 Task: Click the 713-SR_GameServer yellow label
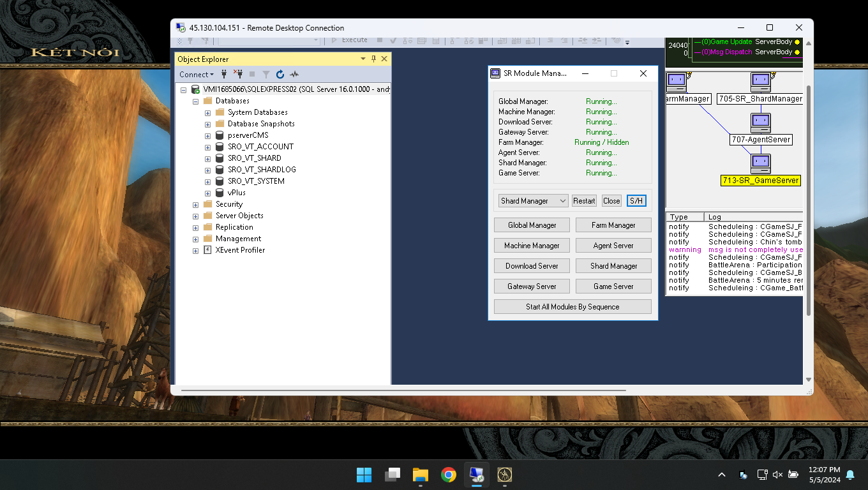pyautogui.click(x=760, y=181)
